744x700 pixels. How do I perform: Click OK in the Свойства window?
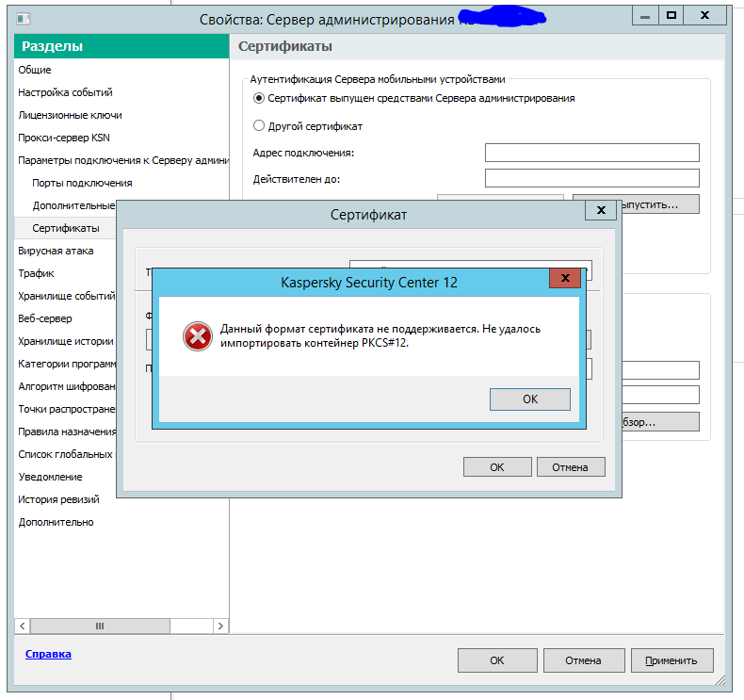click(x=497, y=660)
